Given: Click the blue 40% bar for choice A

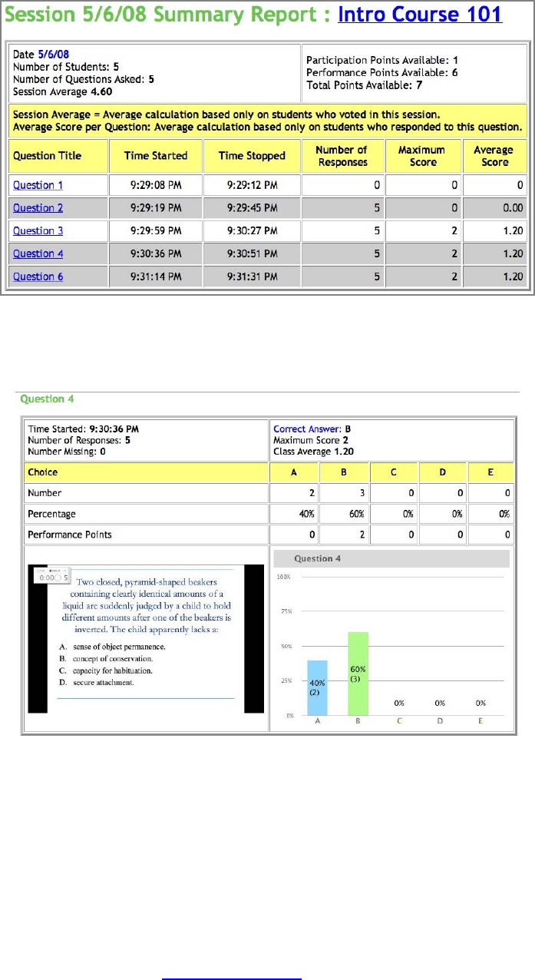Looking at the screenshot, I should click(x=316, y=688).
